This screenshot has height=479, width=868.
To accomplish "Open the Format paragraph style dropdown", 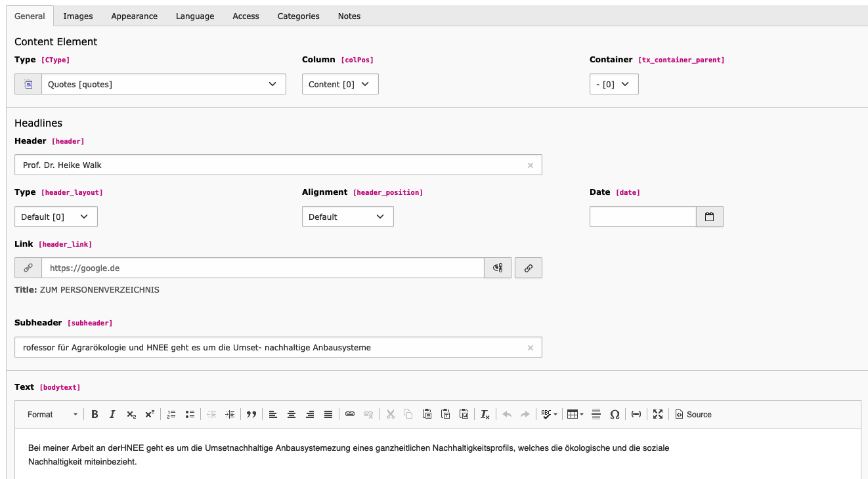I will coord(52,414).
